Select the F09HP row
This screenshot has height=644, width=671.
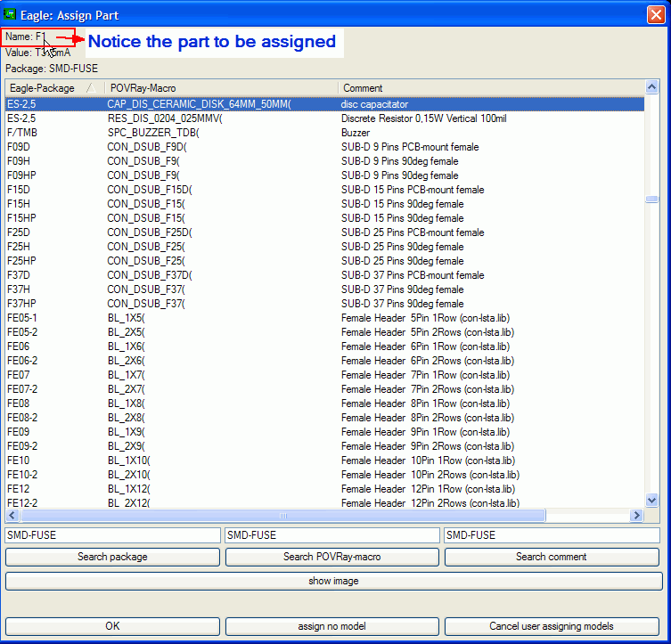point(324,175)
